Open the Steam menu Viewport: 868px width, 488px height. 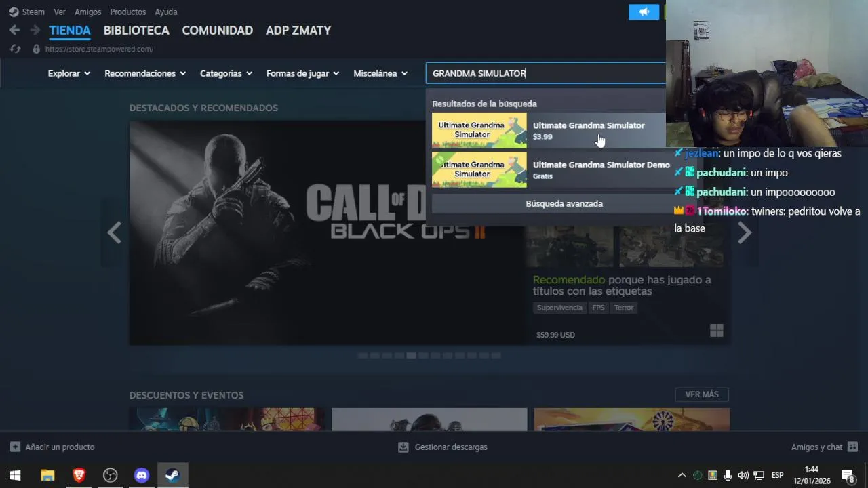coord(33,12)
